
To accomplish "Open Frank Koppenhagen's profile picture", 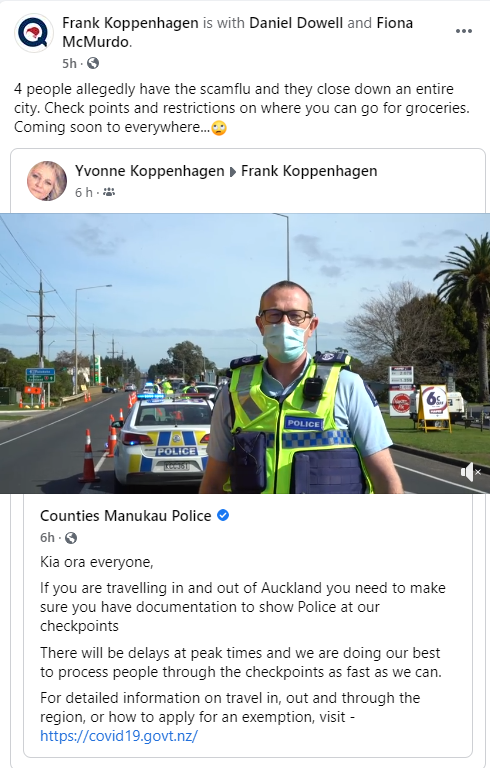I will click(x=34, y=33).
